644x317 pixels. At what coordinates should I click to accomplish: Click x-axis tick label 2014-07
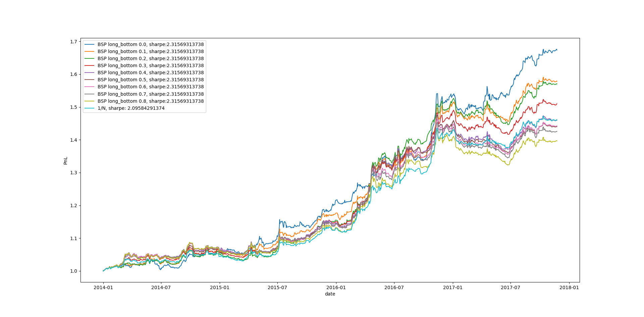point(161,287)
